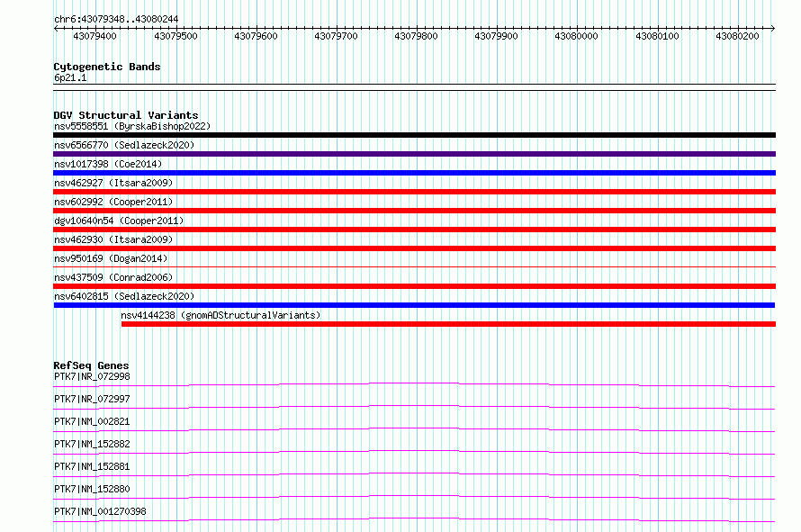Open transcript PTK7|NM_152880

(x=92, y=489)
